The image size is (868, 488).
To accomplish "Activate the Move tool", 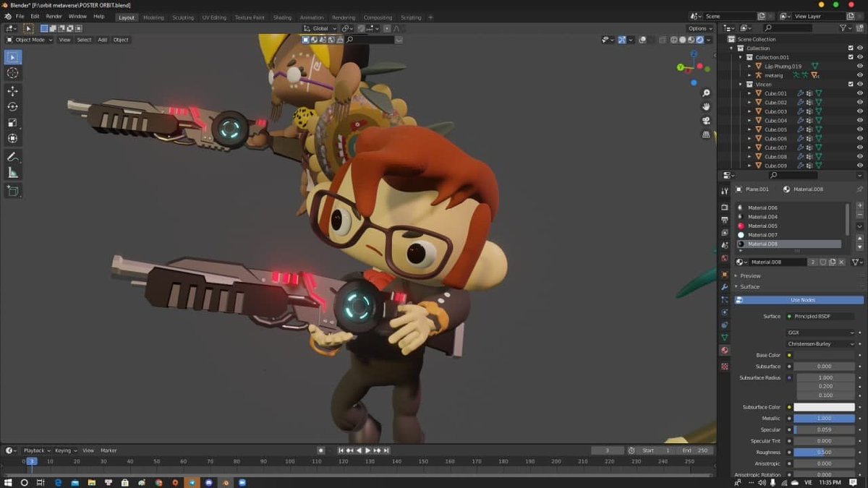I will point(13,91).
